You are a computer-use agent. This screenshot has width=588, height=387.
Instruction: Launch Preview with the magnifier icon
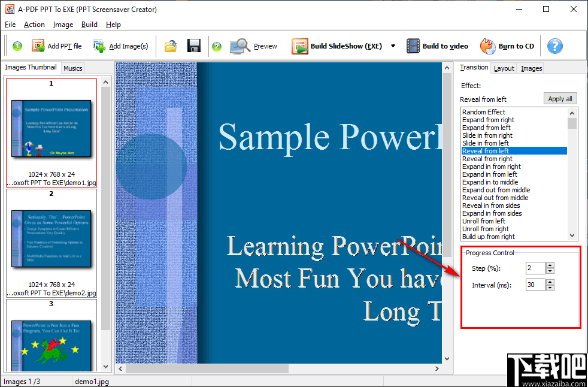[x=240, y=46]
